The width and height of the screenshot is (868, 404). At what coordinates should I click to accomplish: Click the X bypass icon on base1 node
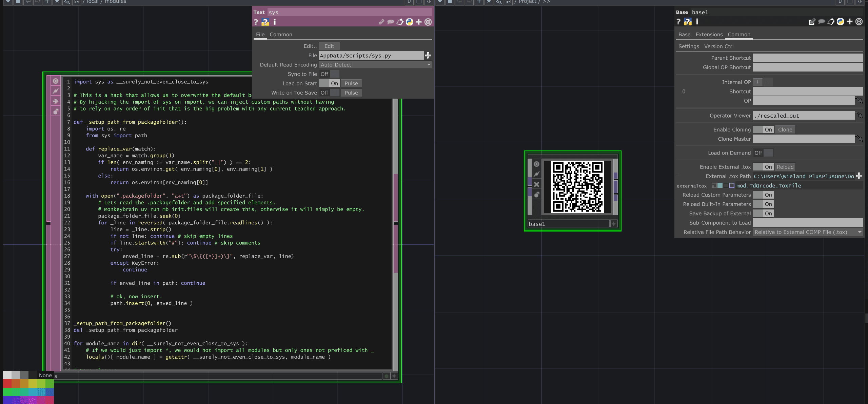coord(536,184)
